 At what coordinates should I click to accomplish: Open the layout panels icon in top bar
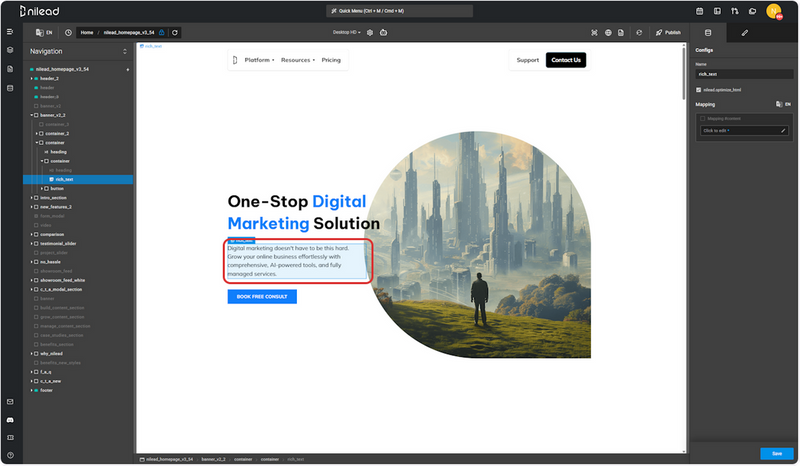click(x=717, y=11)
